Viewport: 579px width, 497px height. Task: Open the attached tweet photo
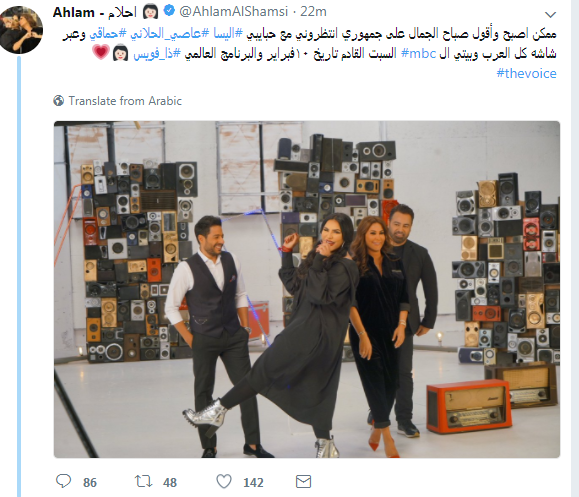[307, 289]
